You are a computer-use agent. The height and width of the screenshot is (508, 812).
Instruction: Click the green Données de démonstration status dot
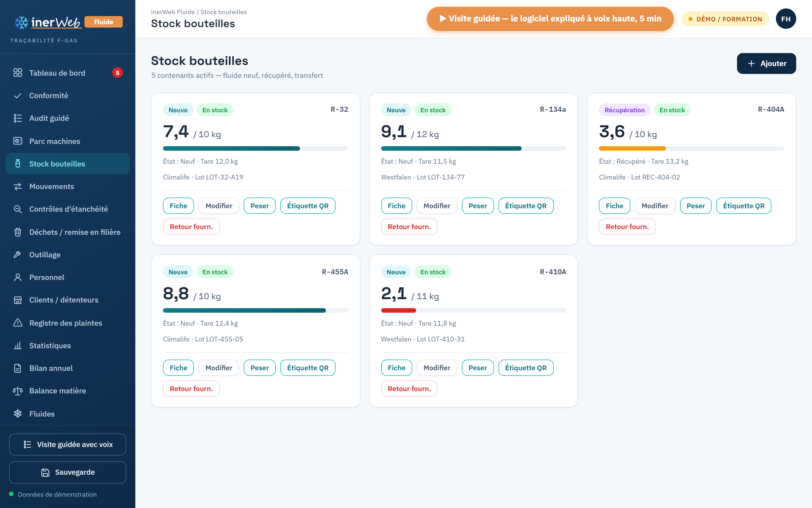point(11,494)
